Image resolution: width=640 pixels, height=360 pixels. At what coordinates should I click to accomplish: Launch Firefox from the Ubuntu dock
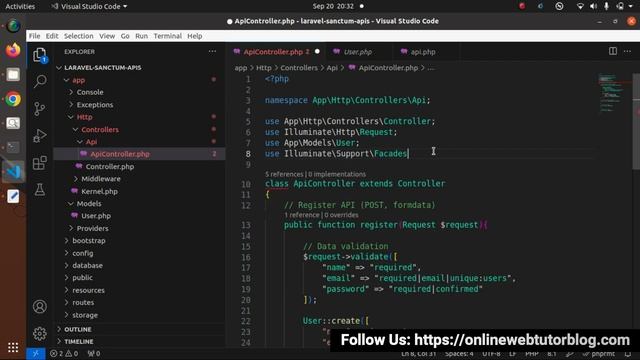pos(13,50)
